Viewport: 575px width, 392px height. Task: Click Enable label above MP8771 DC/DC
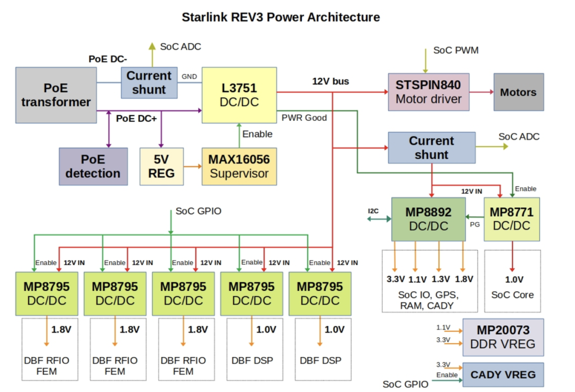point(525,189)
